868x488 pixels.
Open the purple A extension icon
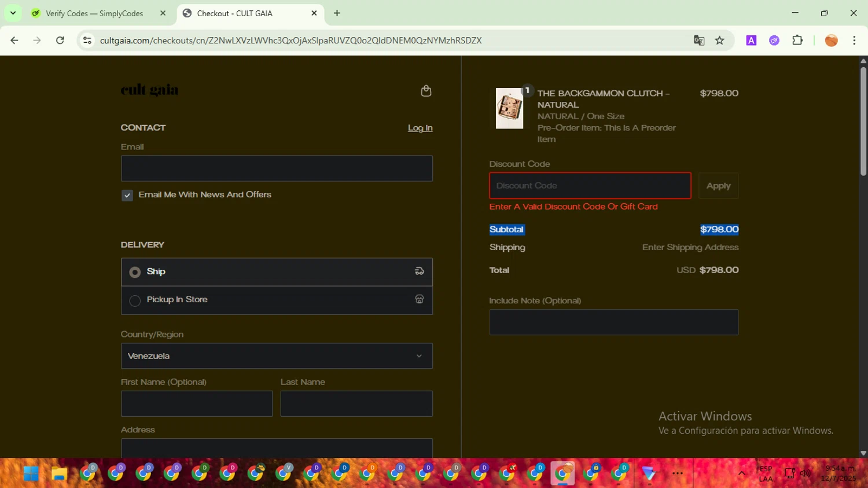click(751, 41)
